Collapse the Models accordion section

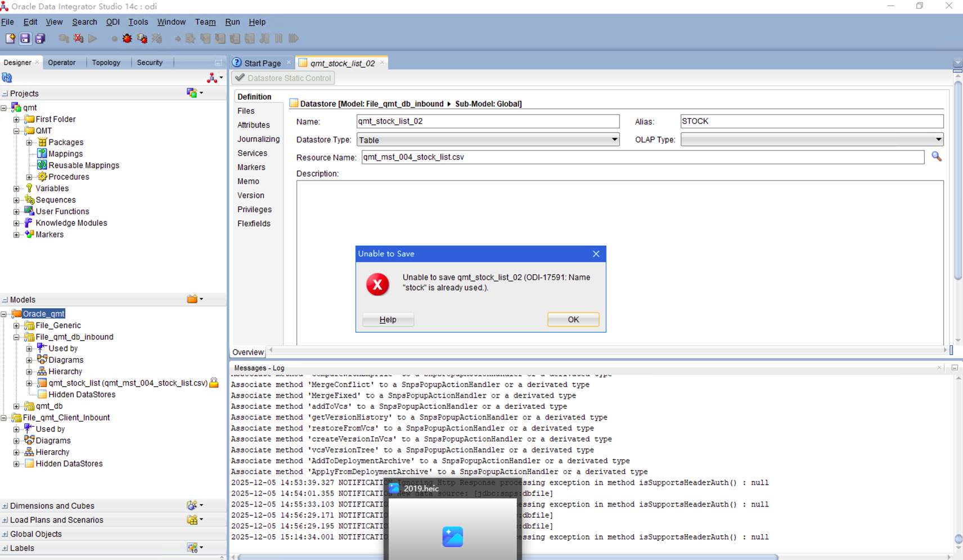(x=5, y=300)
